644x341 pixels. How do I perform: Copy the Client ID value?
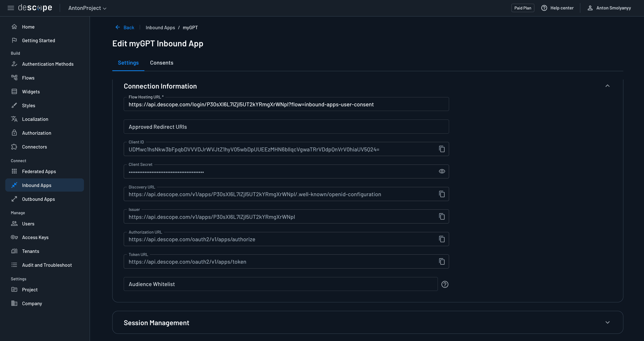(442, 149)
